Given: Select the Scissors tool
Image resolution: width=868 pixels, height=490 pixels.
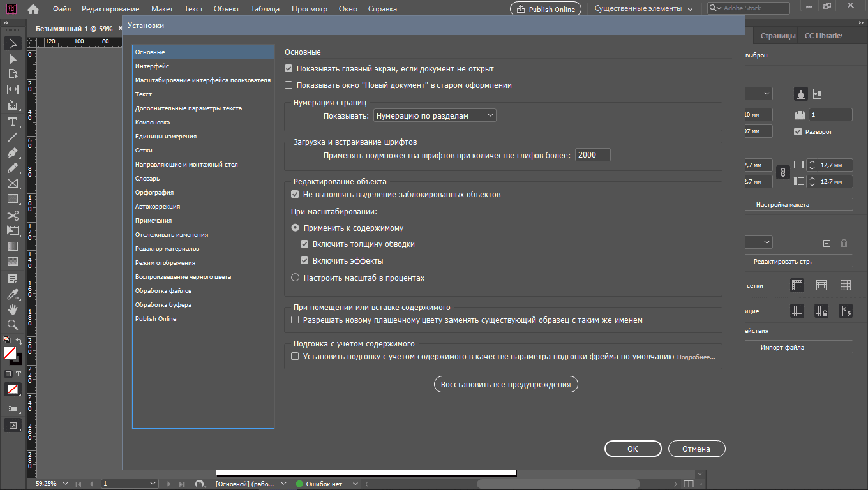Looking at the screenshot, I should [x=13, y=215].
